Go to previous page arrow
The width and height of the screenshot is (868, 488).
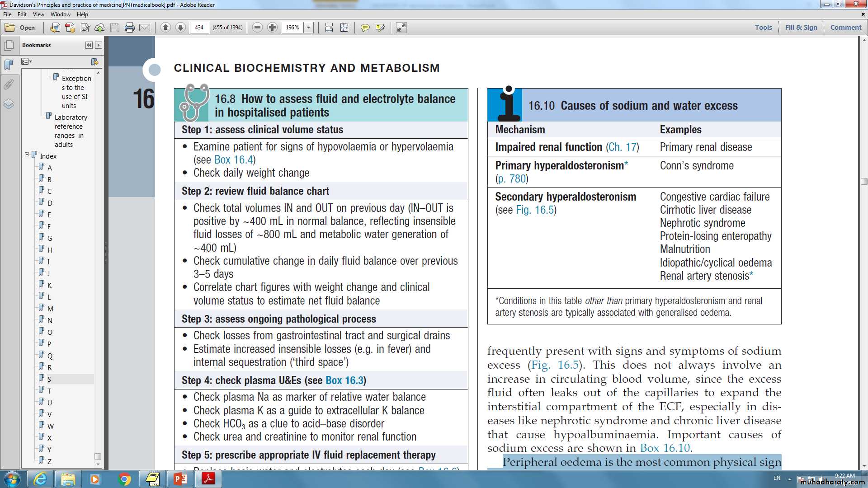coord(165,28)
